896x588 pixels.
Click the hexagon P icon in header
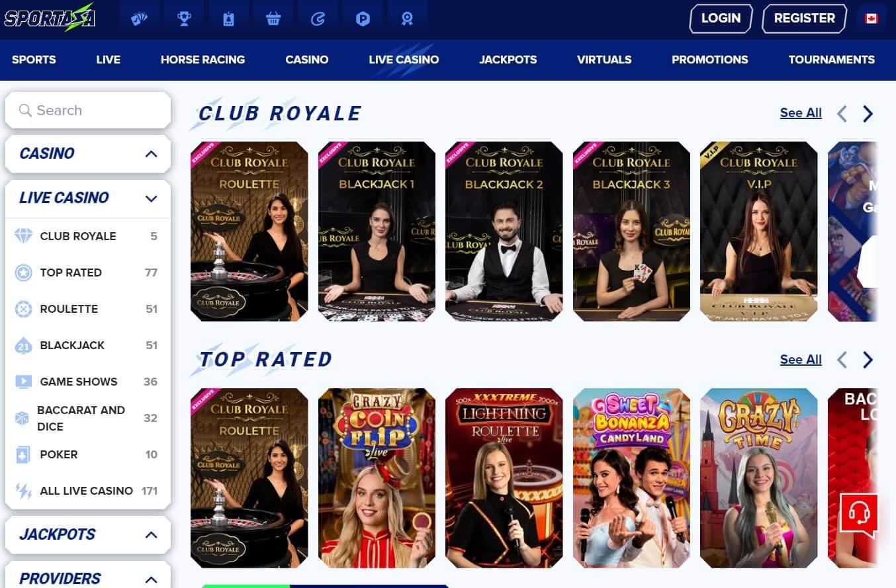[363, 19]
